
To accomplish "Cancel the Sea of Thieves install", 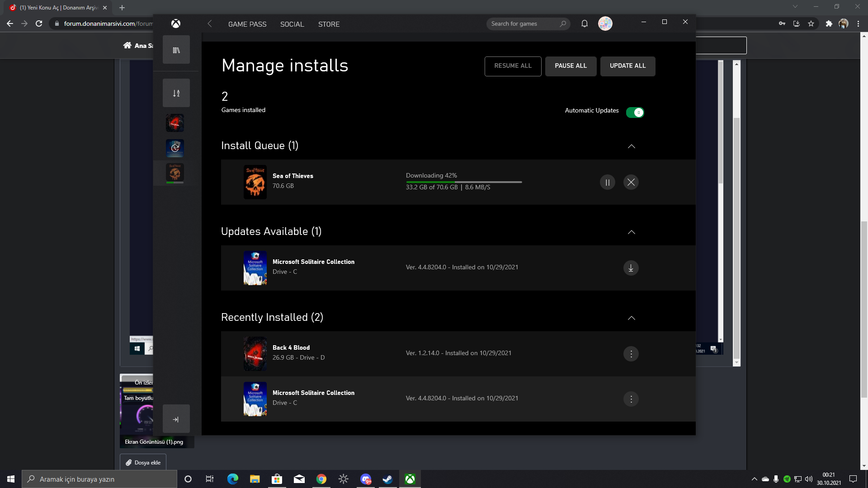I will tap(631, 182).
